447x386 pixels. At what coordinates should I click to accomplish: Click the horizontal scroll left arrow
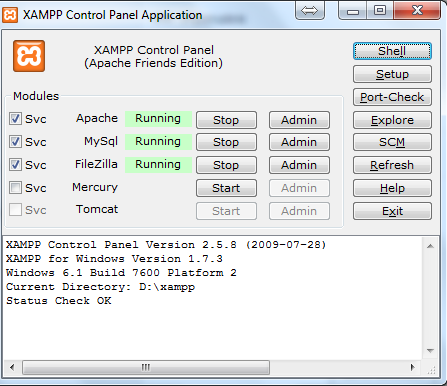(x=12, y=367)
